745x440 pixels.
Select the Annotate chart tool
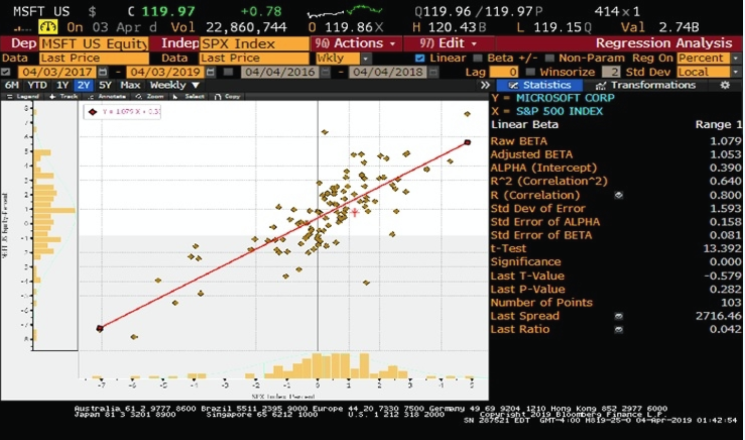[107, 96]
